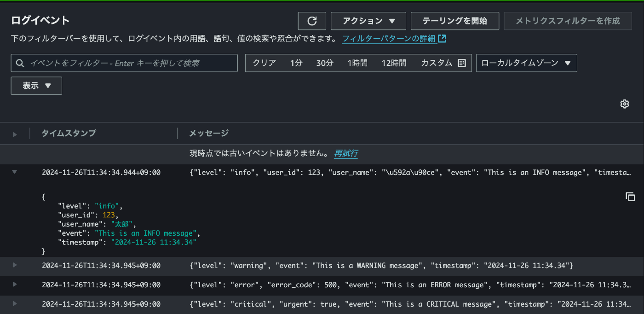Click the "level": "info" JSON line
The width and height of the screenshot is (644, 314).
(x=90, y=206)
